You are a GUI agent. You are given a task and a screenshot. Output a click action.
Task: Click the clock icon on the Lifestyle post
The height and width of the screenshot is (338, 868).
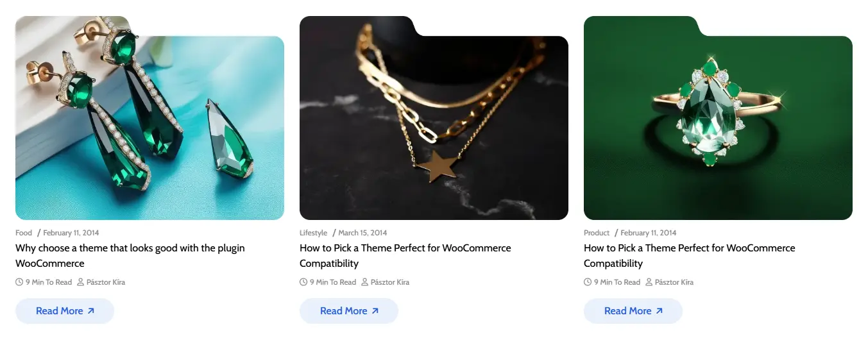click(303, 282)
